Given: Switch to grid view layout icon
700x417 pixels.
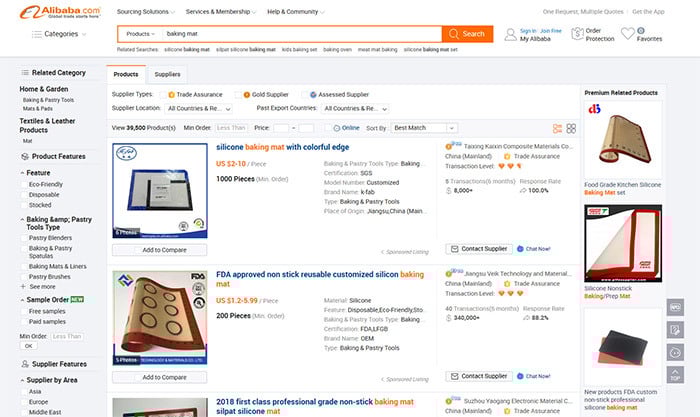Looking at the screenshot, I should (571, 129).
